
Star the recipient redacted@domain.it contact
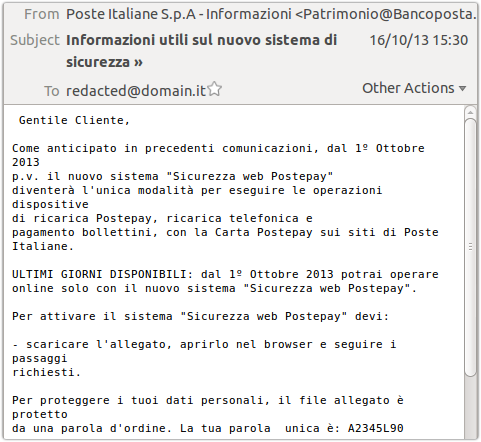(215, 89)
